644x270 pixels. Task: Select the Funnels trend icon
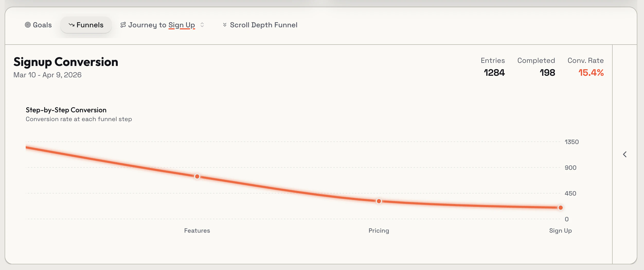pyautogui.click(x=71, y=25)
